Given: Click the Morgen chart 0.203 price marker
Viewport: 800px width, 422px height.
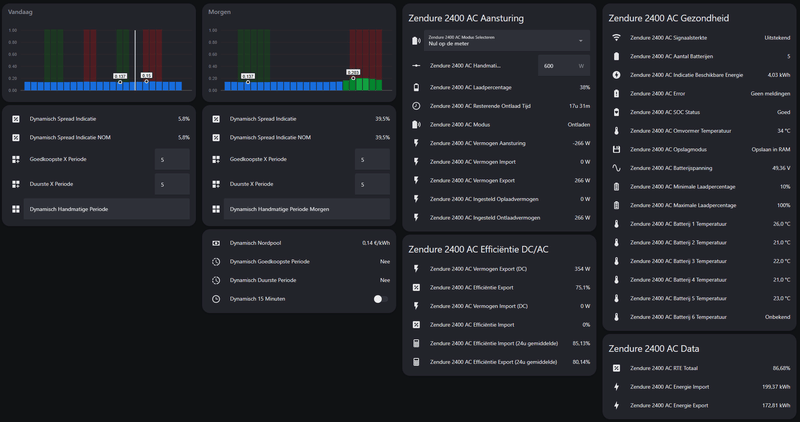Looking at the screenshot, I should (353, 72).
